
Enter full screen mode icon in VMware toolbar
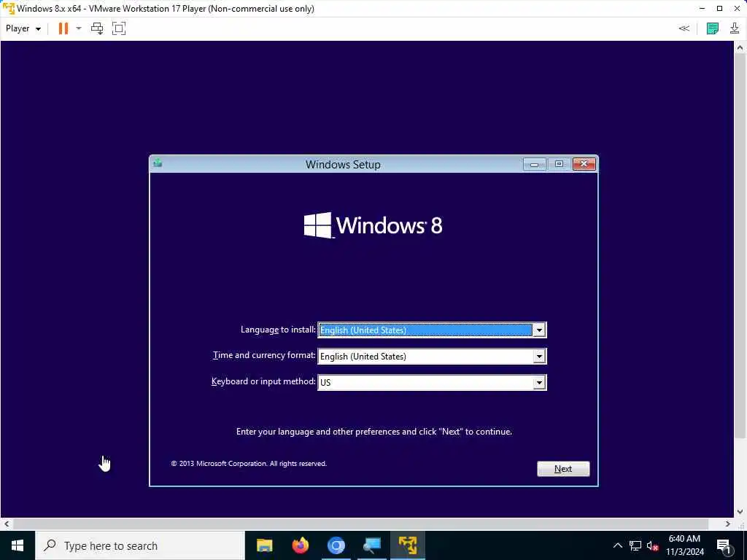click(119, 28)
